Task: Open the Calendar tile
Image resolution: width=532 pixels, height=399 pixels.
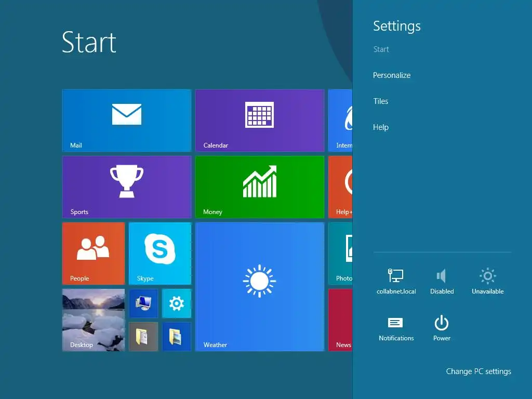Action: click(260, 121)
